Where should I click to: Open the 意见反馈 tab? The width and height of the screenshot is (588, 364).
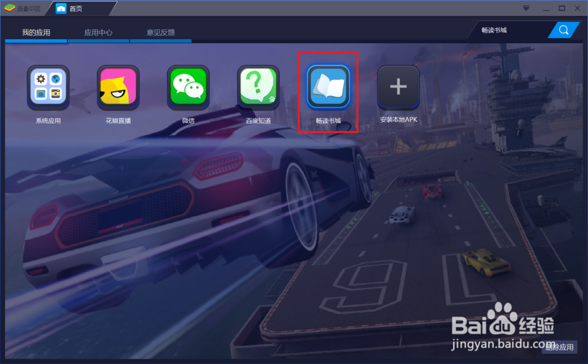161,32
